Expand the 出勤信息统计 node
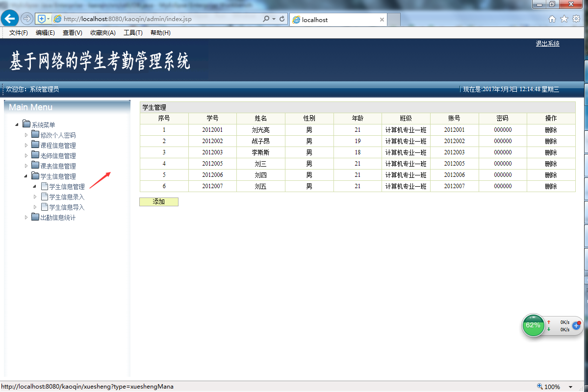This screenshot has width=588, height=392. point(26,217)
